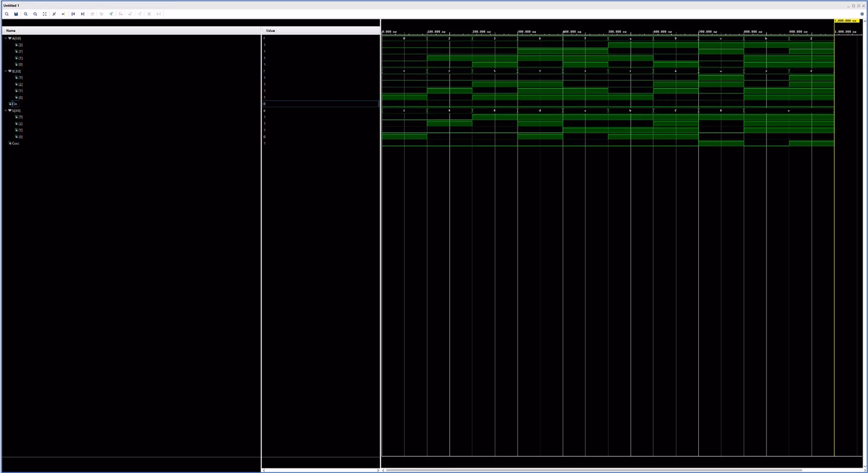Click the Cin value field showing 0
The image size is (868, 473).
coord(321,104)
